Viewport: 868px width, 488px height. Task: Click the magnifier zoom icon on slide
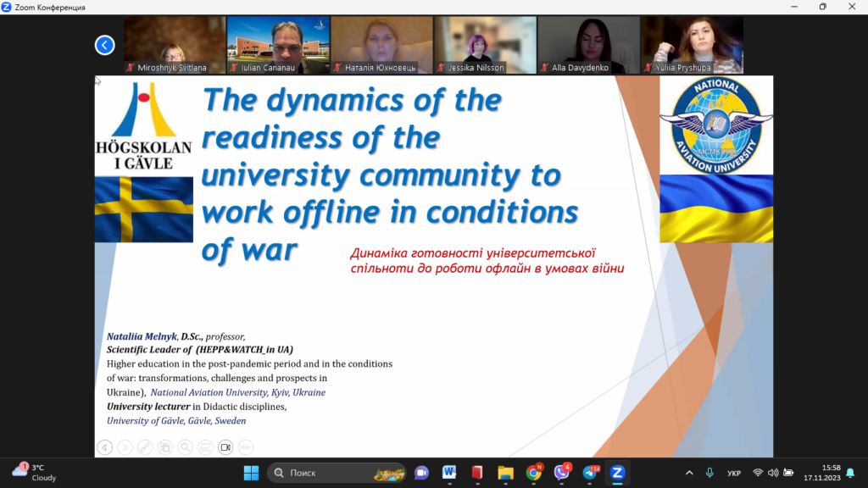point(185,447)
